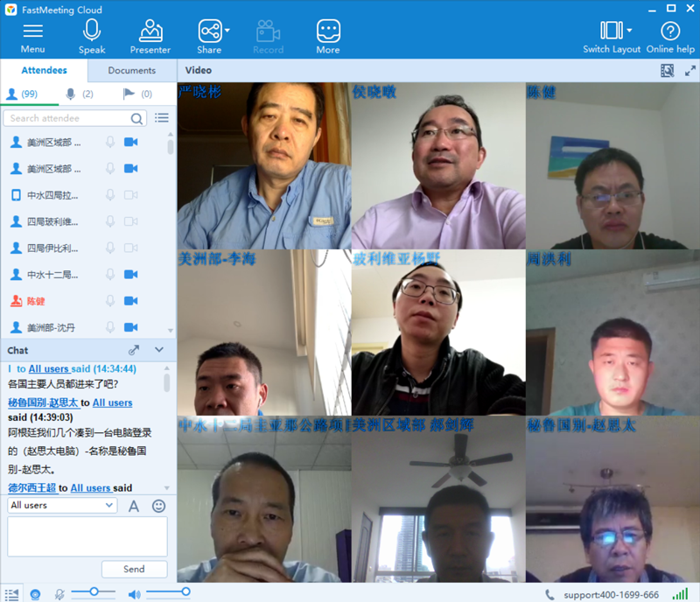The image size is (700, 602).
Task: Open the Share tool
Action: tap(209, 33)
